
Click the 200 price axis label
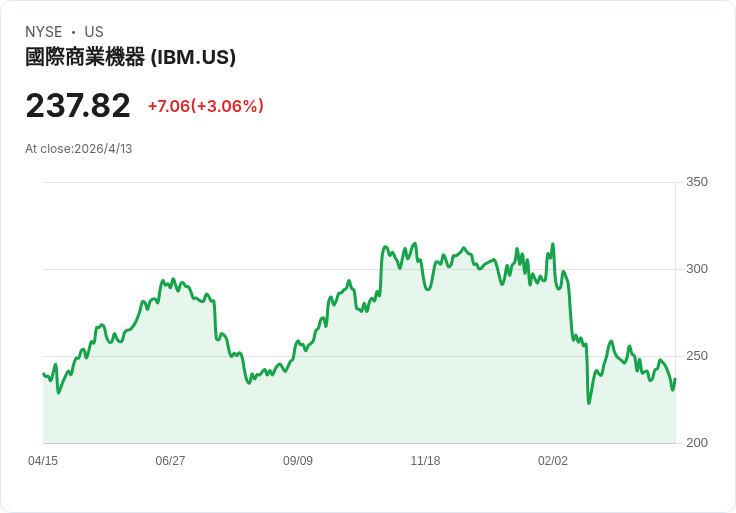(696, 443)
